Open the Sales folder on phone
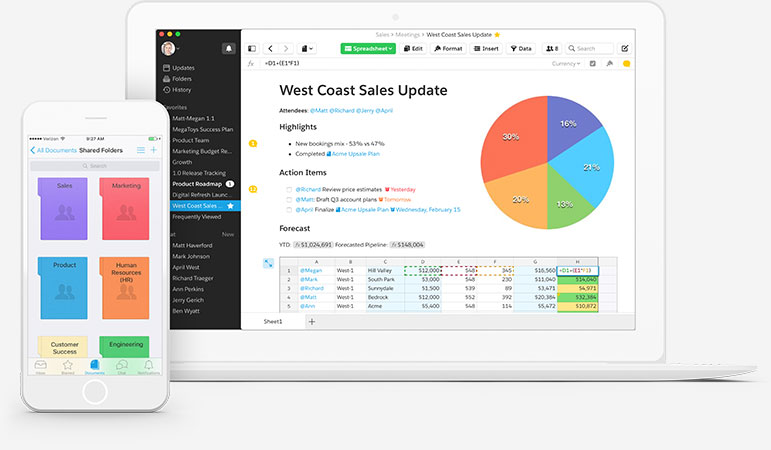 [63, 209]
